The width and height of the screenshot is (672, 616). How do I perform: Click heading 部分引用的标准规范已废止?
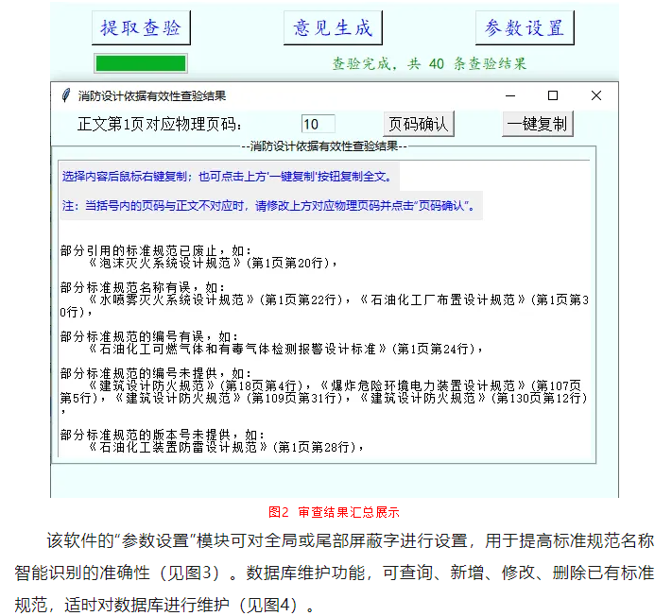point(155,250)
